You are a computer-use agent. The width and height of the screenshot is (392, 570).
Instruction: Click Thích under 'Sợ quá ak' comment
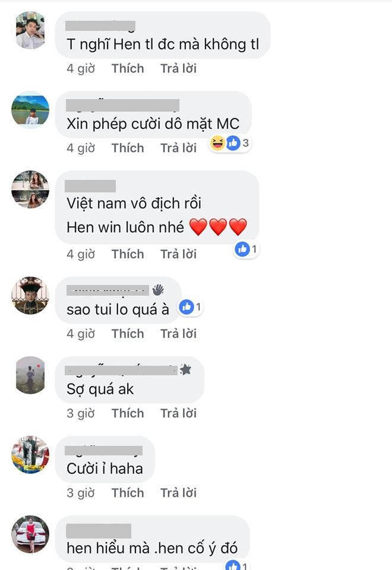coord(128,413)
